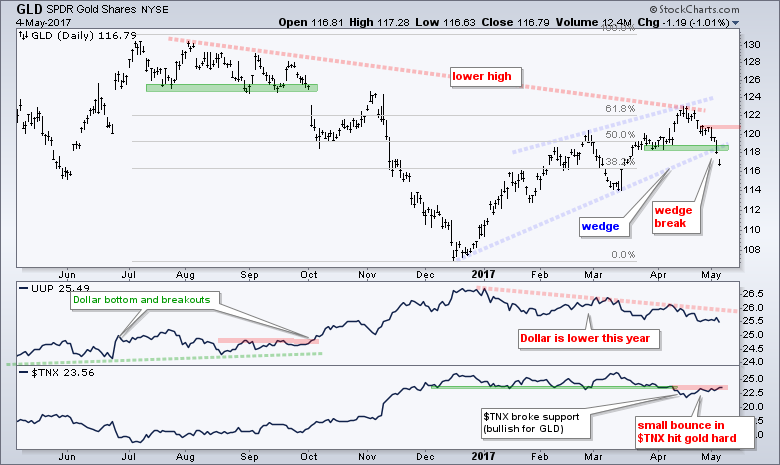The height and width of the screenshot is (465, 780).
Task: Click the green support zone near 118 in April
Action: pyautogui.click(x=686, y=148)
